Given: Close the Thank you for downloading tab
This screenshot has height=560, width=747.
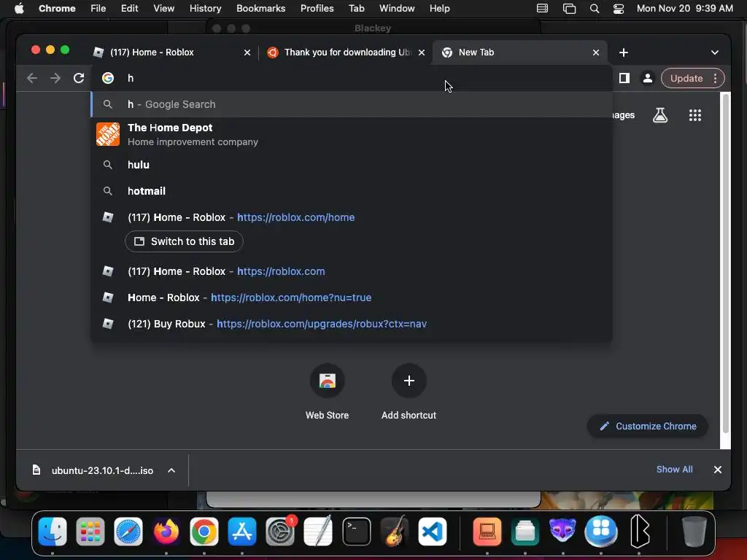Looking at the screenshot, I should (x=422, y=52).
